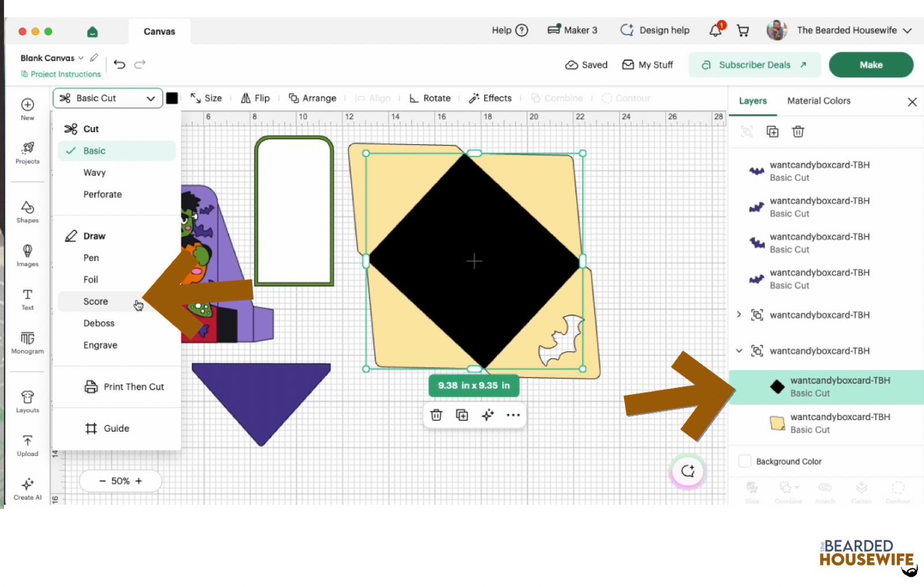
Task: Collapse the expanded wantcandyboxcard-TBH group
Action: (739, 350)
